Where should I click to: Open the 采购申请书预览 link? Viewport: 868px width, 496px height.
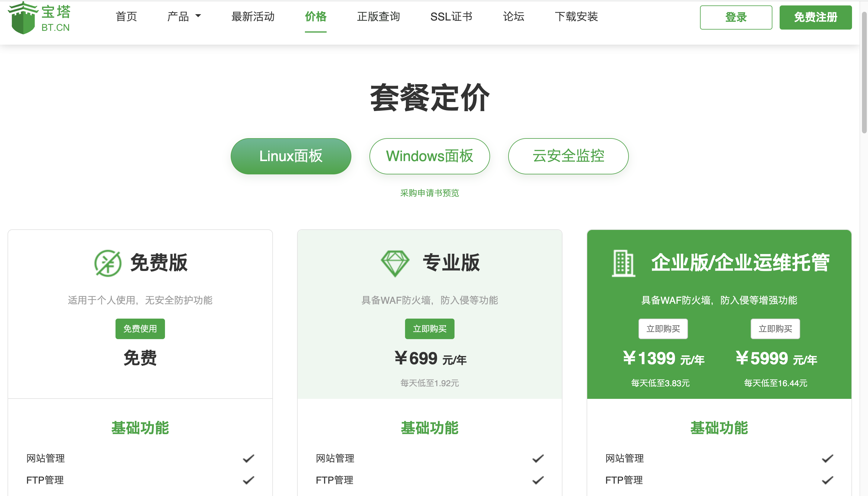pos(429,193)
